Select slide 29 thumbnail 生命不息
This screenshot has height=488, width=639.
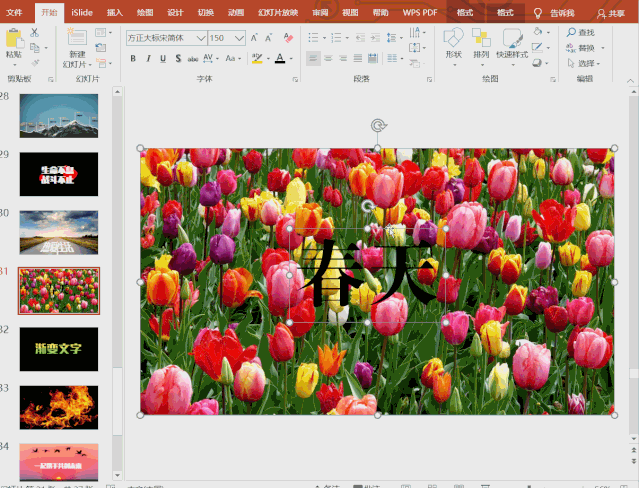coord(59,174)
